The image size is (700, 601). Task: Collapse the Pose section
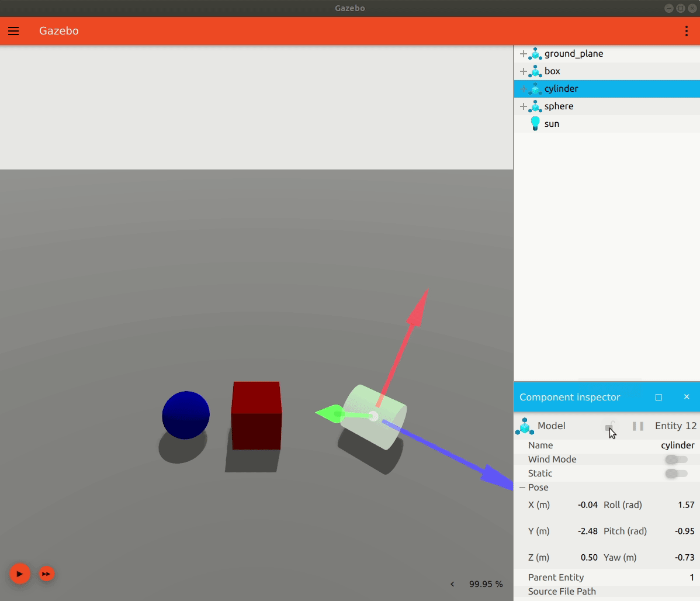point(522,488)
